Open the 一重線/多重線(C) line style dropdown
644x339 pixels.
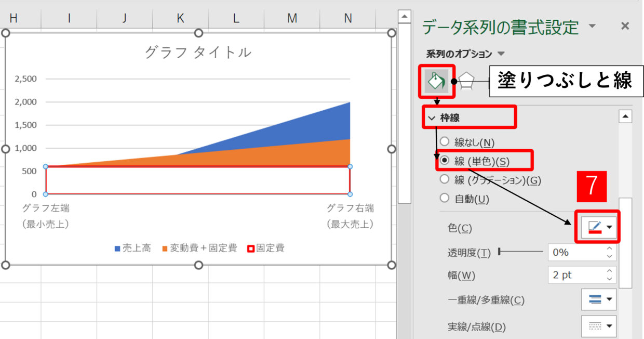pos(599,299)
